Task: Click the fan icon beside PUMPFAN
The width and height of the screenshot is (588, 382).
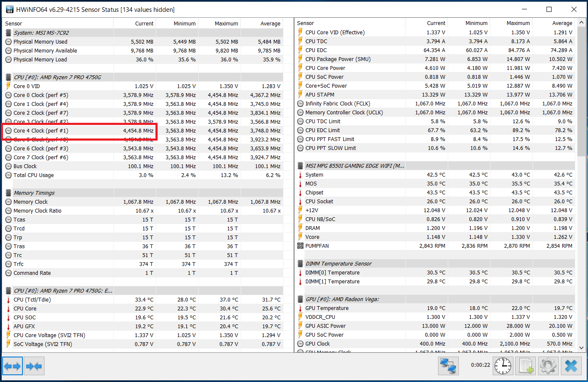Action: (300, 246)
